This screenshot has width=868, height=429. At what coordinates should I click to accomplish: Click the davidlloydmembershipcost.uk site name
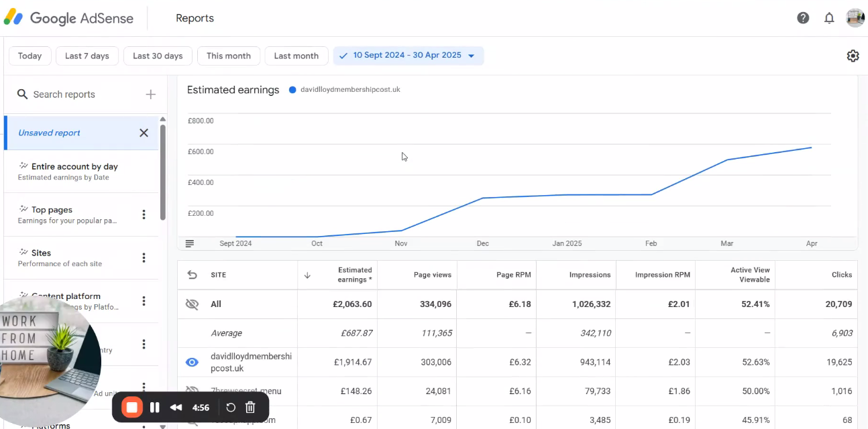[x=252, y=363]
